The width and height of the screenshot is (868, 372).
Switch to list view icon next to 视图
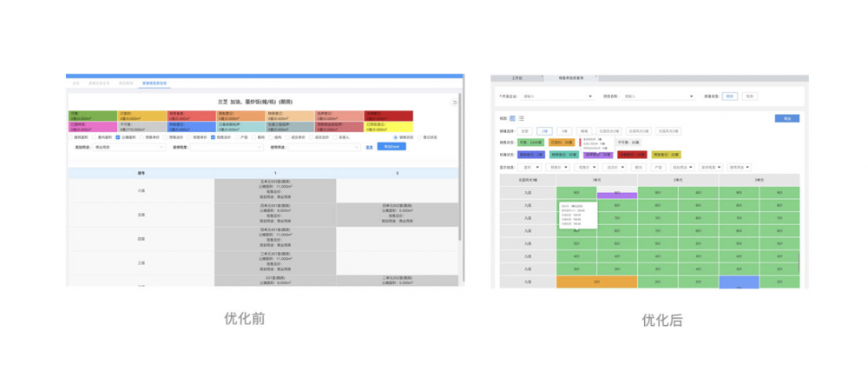click(x=521, y=117)
